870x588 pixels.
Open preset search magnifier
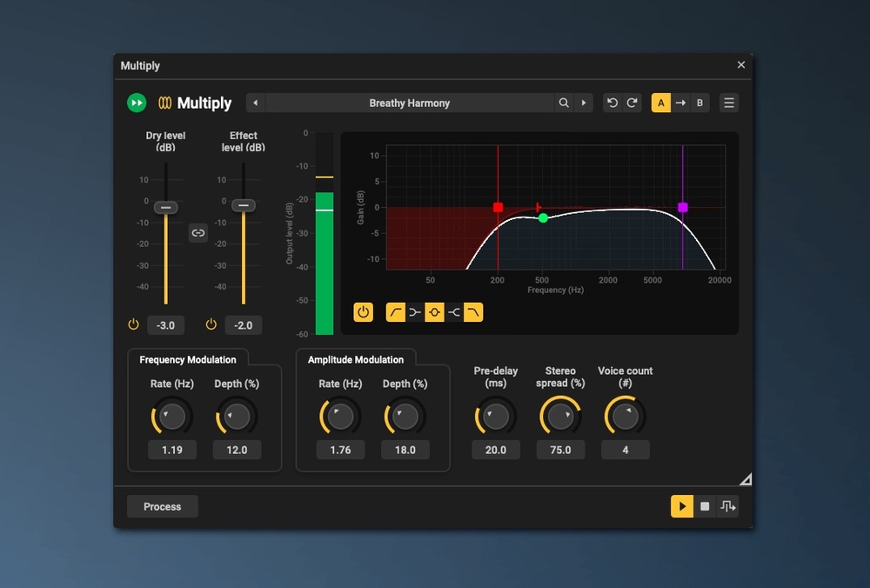564,103
